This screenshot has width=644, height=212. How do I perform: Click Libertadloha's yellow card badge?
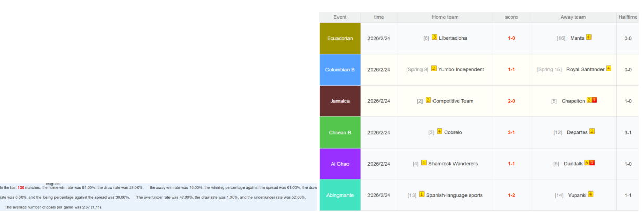(435, 37)
